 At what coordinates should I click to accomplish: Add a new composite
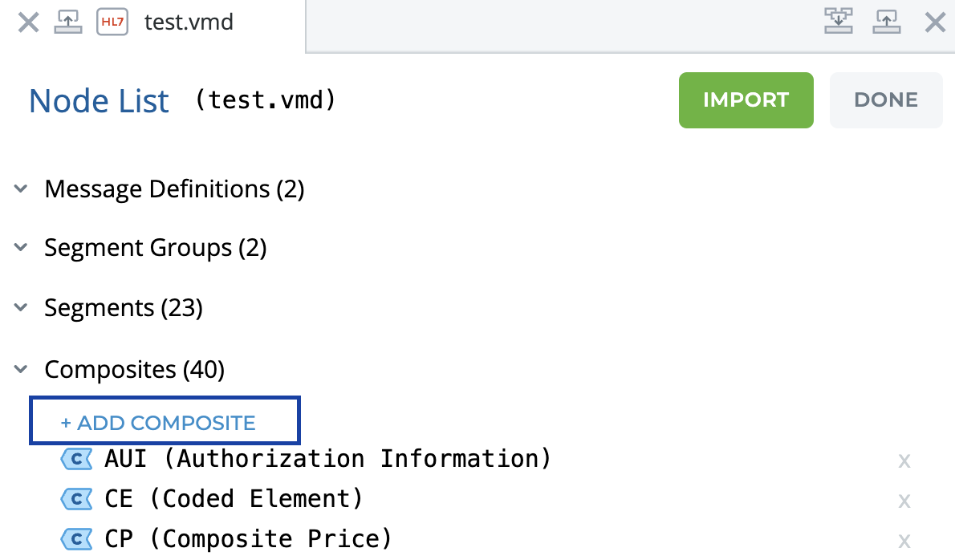(x=165, y=422)
